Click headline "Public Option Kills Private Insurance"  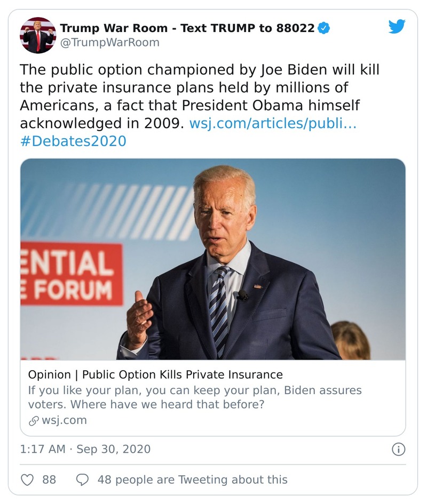click(155, 374)
